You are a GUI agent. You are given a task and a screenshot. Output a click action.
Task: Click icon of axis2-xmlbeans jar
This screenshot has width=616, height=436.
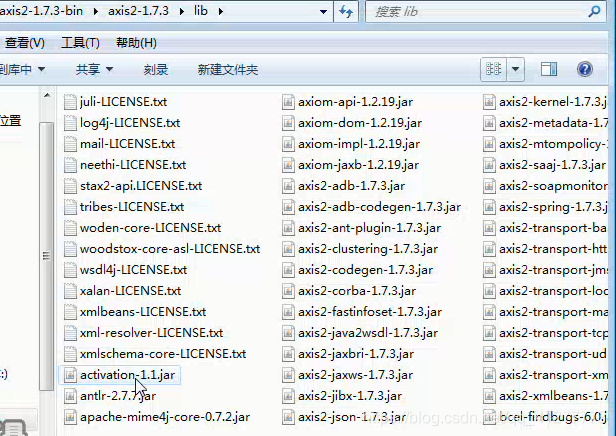pyautogui.click(x=489, y=396)
